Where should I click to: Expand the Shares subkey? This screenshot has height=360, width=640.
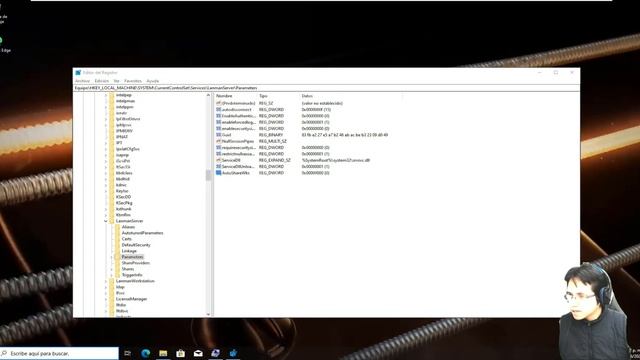pos(112,269)
